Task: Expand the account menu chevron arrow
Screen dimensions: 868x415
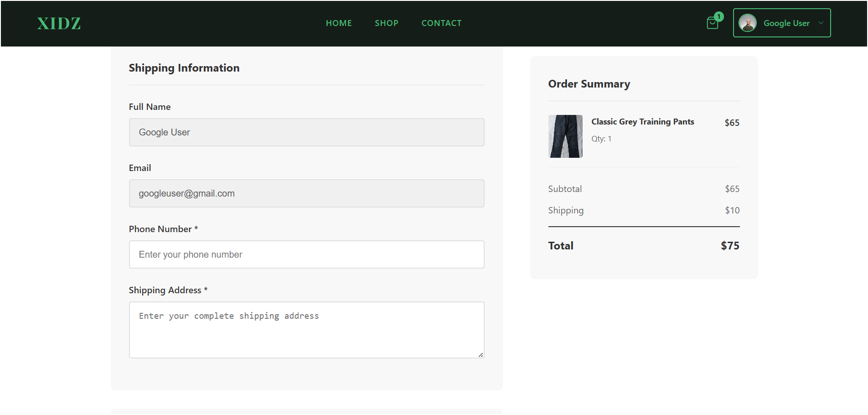Action: click(821, 23)
